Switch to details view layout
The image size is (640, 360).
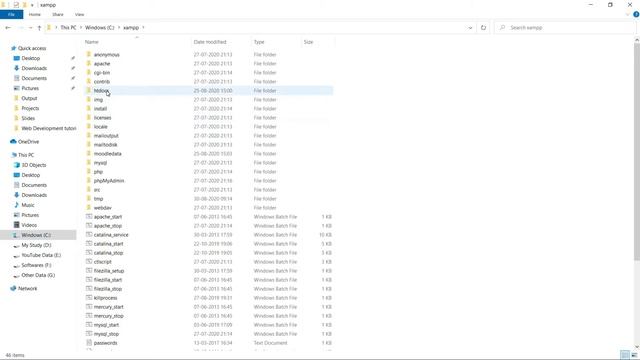tap(624, 355)
